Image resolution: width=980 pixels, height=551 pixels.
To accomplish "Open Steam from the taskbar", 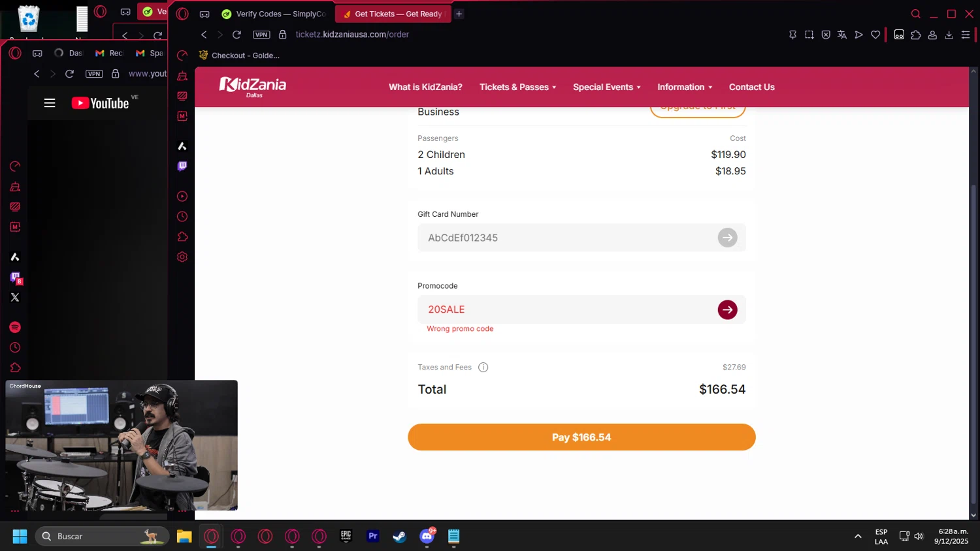I will pos(399,536).
